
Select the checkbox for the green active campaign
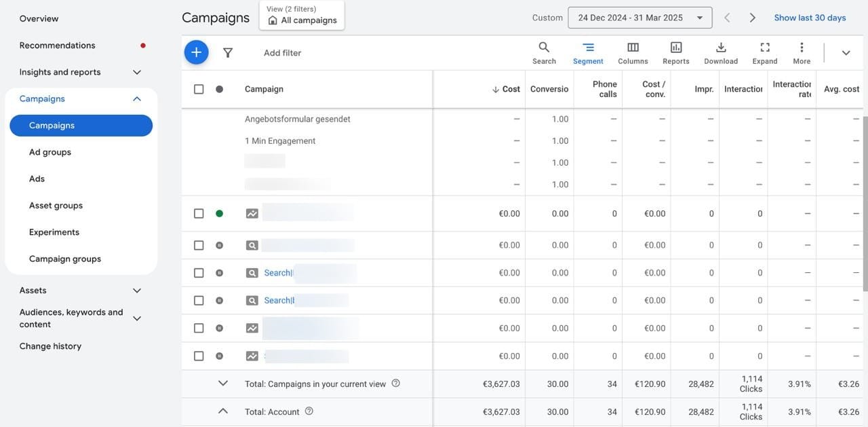(x=199, y=213)
